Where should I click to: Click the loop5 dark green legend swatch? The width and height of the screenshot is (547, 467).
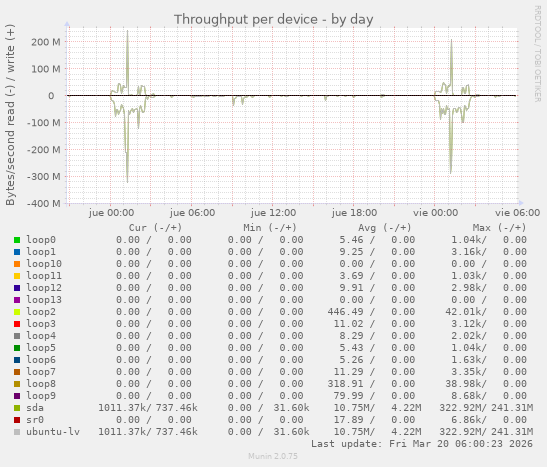pos(17,348)
